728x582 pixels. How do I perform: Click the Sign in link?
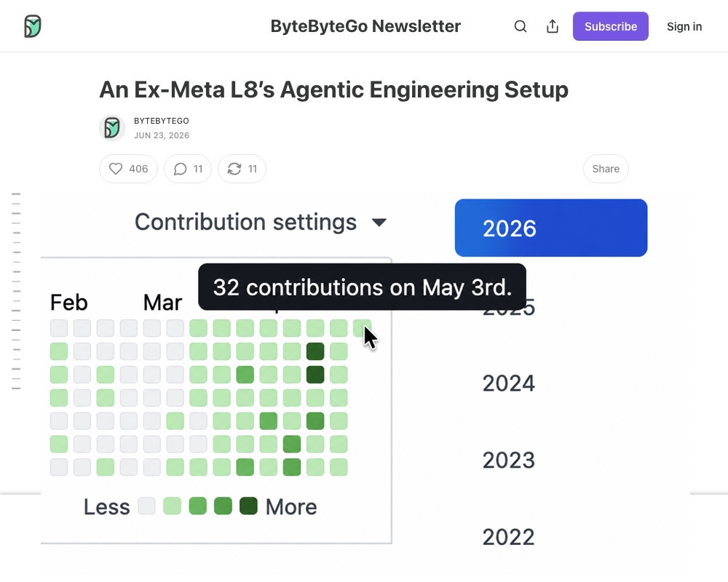tap(684, 26)
